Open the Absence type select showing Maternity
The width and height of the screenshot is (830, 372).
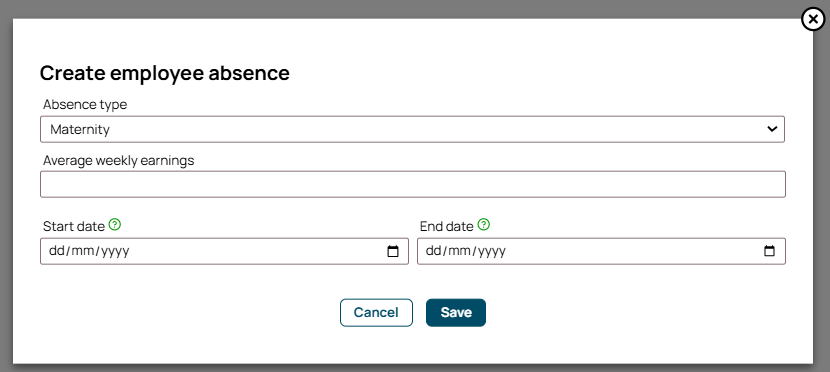tap(412, 129)
